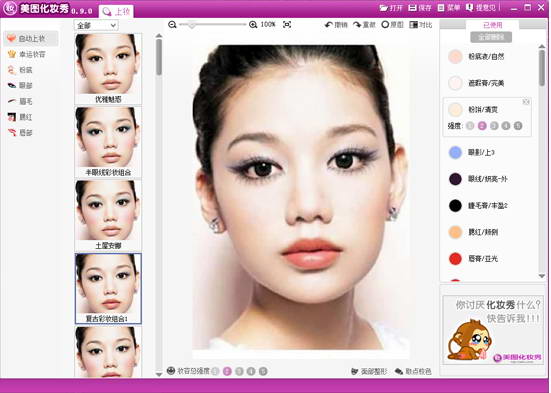Click the dark purple 眼线 eyeliner swatch
Image resolution: width=551 pixels, height=393 pixels.
(x=455, y=179)
